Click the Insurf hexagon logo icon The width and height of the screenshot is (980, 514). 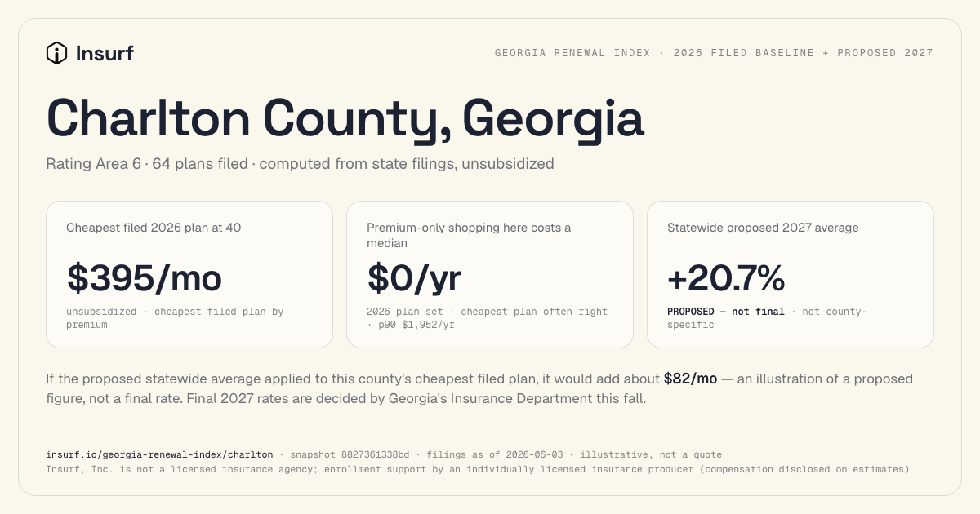[56, 54]
